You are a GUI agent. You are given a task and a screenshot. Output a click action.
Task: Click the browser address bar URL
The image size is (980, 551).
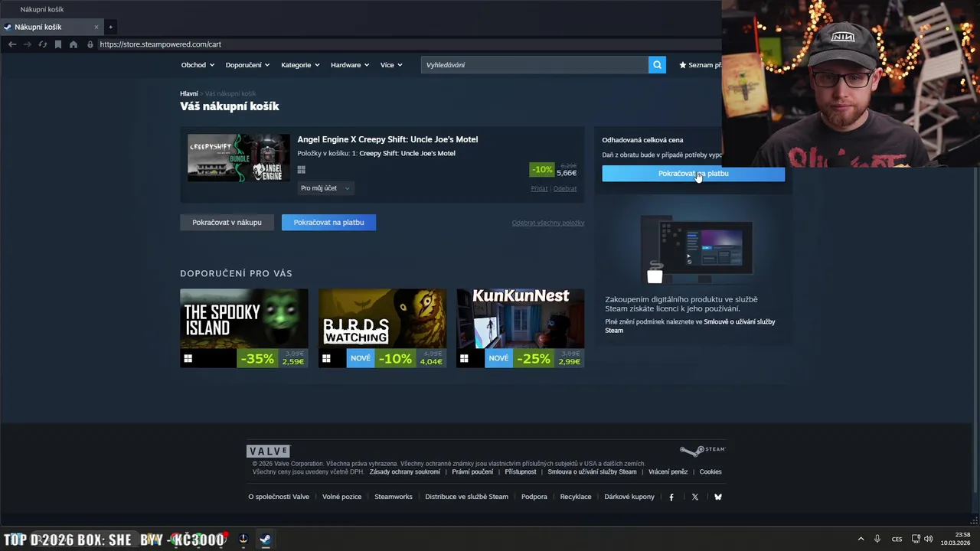coord(161,44)
